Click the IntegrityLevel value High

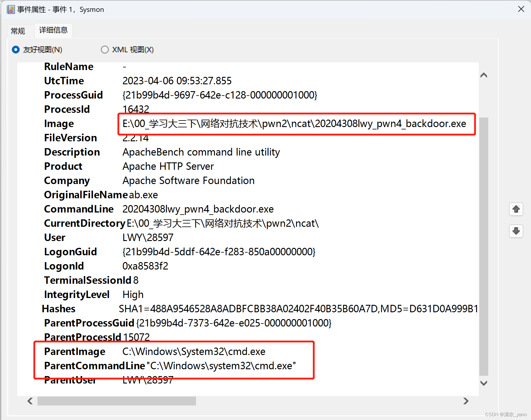pyautogui.click(x=133, y=294)
